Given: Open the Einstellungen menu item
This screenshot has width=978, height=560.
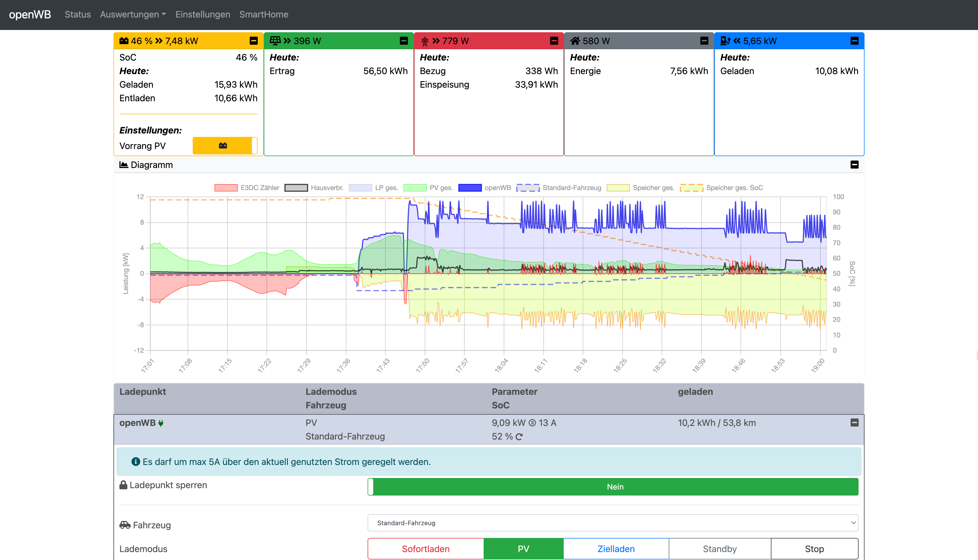Looking at the screenshot, I should tap(203, 14).
